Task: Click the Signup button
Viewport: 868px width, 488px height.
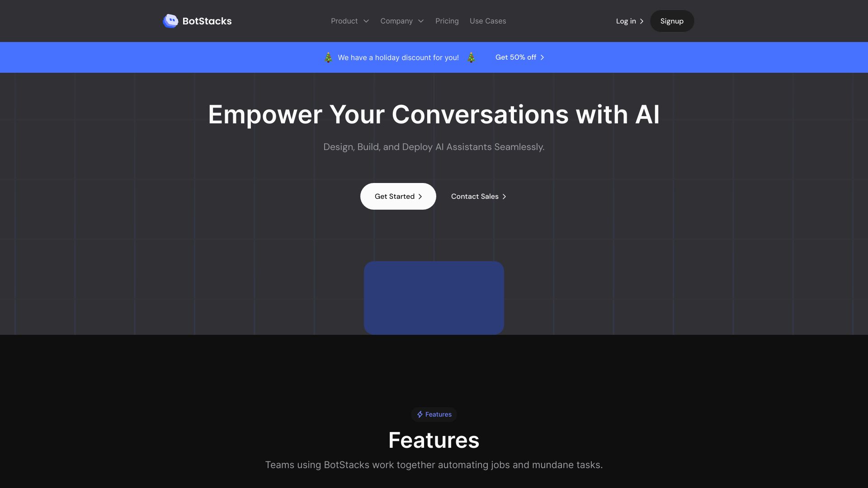Action: pos(672,21)
